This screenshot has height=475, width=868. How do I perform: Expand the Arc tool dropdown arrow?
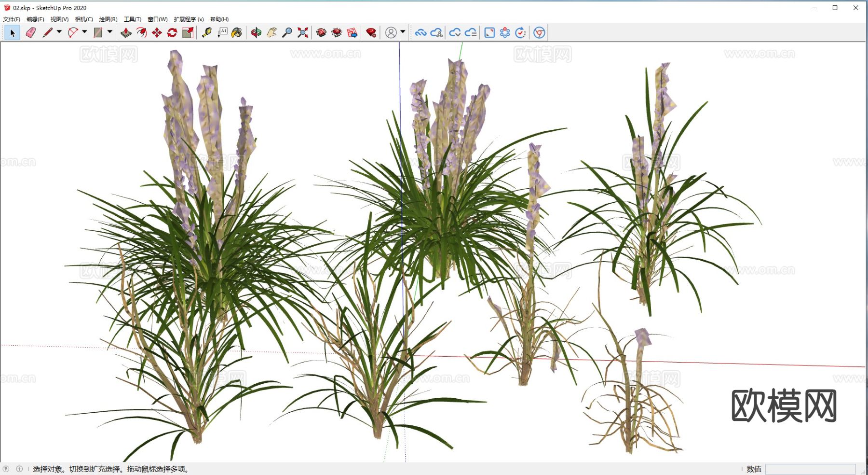pyautogui.click(x=84, y=32)
